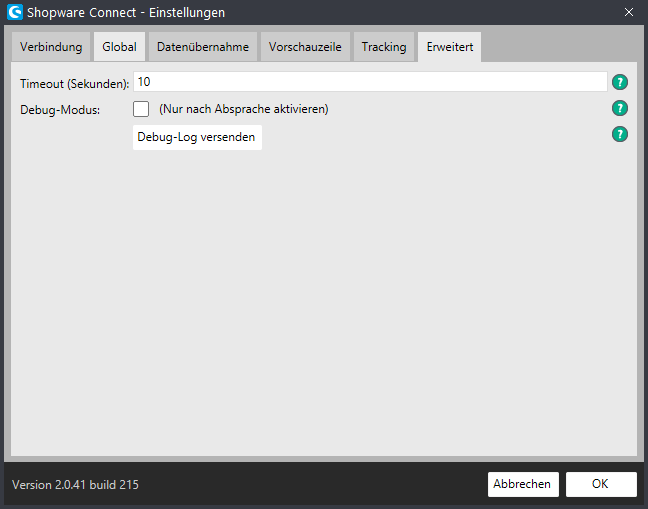
Task: Open help icon next to Debug-Modus
Action: [619, 108]
